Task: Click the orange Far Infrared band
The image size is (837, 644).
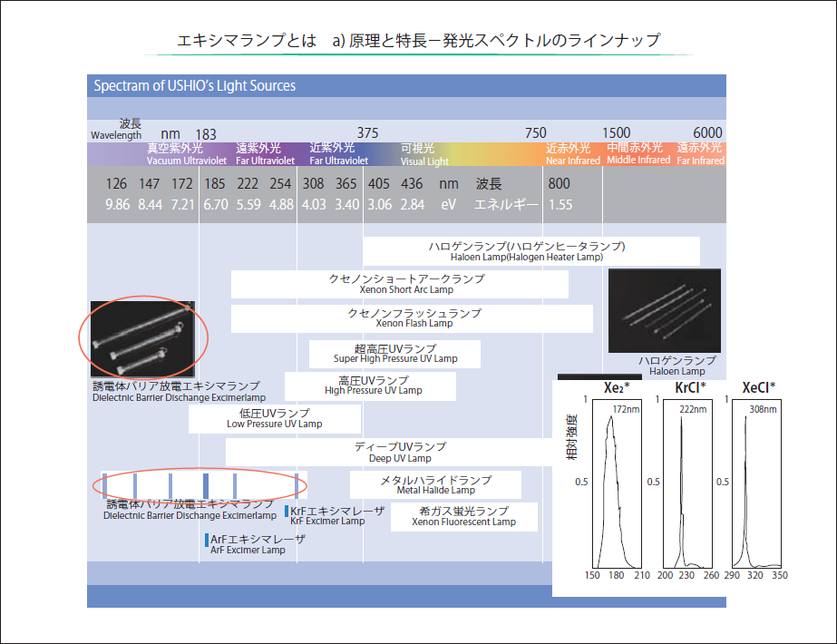Action: click(699, 154)
